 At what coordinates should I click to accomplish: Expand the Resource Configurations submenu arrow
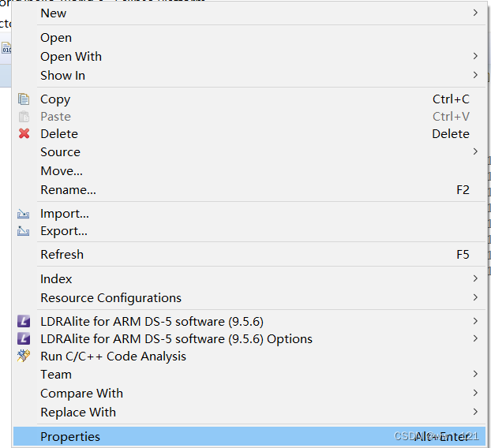point(475,298)
